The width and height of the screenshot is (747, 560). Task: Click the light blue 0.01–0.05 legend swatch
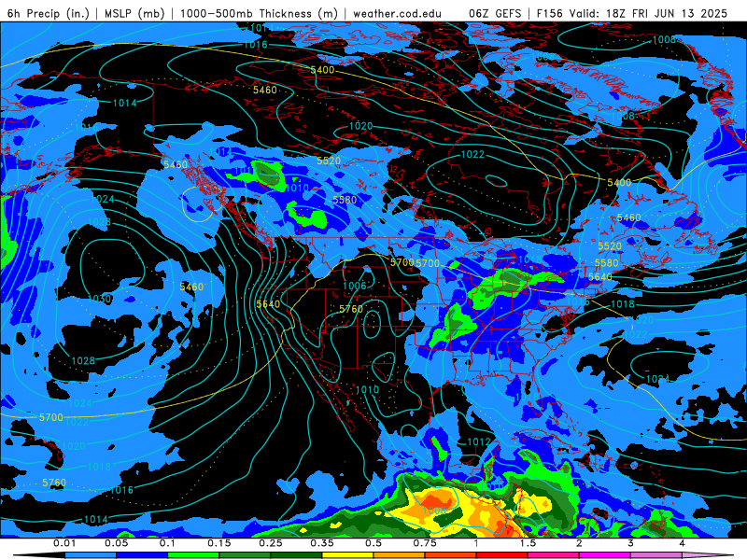(91, 555)
